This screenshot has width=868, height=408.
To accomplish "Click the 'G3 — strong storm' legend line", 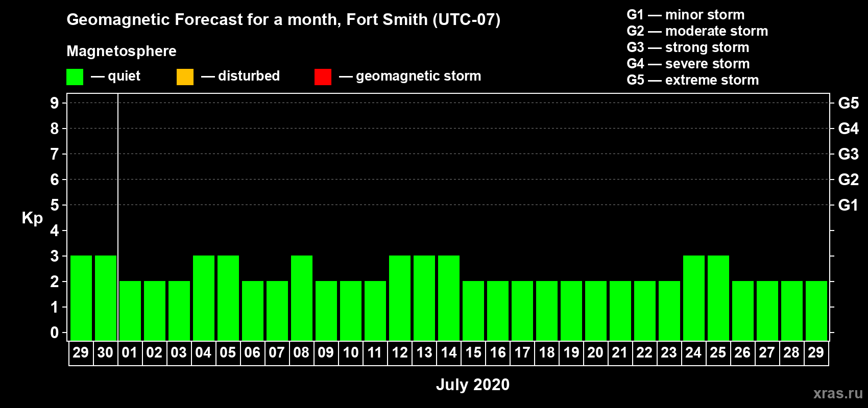I will click(x=688, y=47).
